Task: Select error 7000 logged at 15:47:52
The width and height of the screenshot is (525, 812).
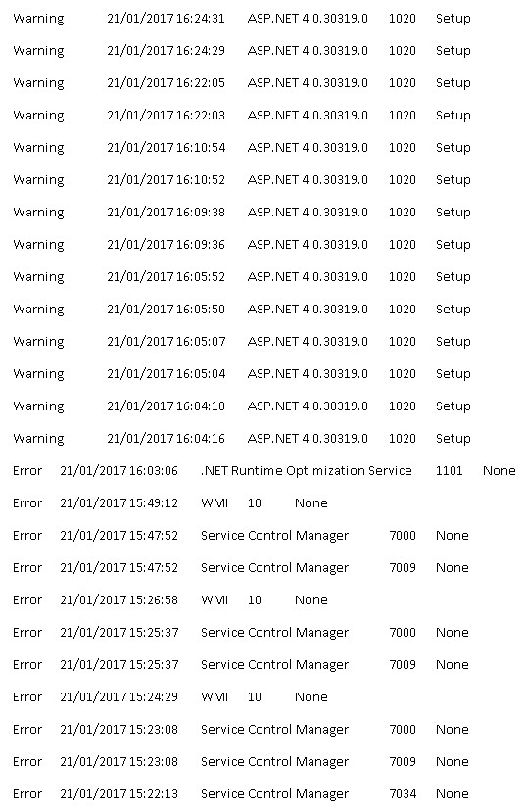Action: [241, 536]
